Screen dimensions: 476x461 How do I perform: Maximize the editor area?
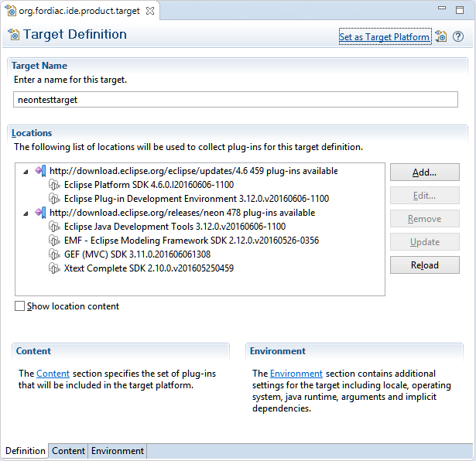coord(460,10)
